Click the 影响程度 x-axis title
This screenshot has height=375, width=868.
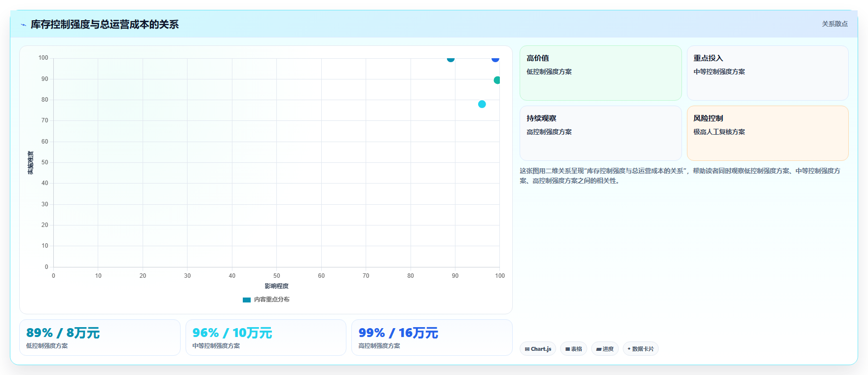(x=276, y=286)
